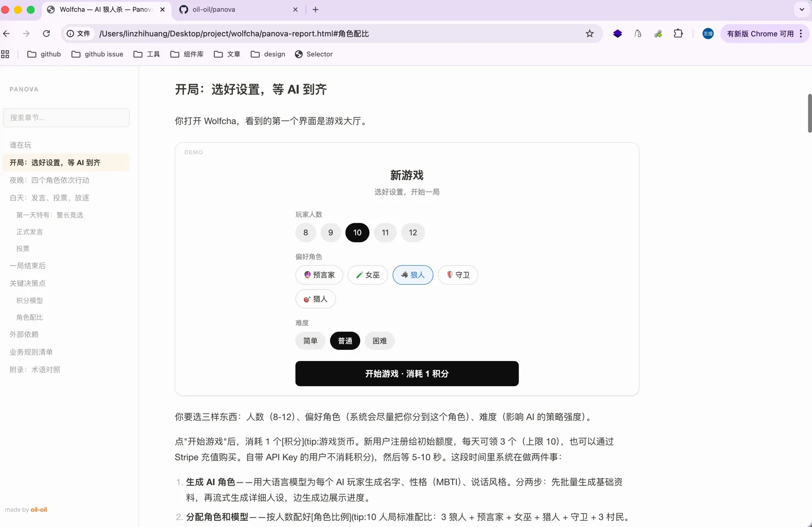The height and width of the screenshot is (527, 812).
Task: Close the oil-oil/panova tab
Action: pyautogui.click(x=295, y=10)
